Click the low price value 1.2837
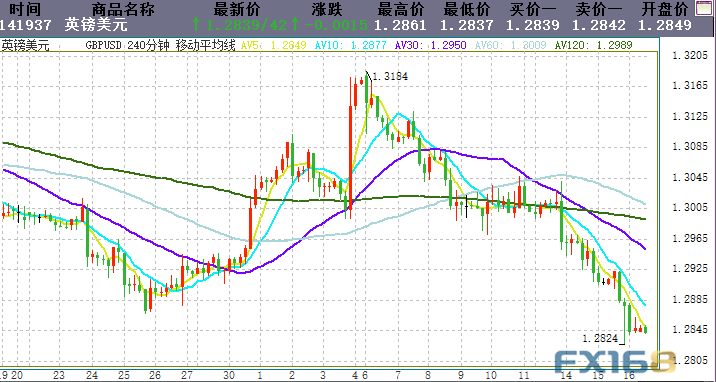Viewport: 716px width, 382px height. pos(467,25)
